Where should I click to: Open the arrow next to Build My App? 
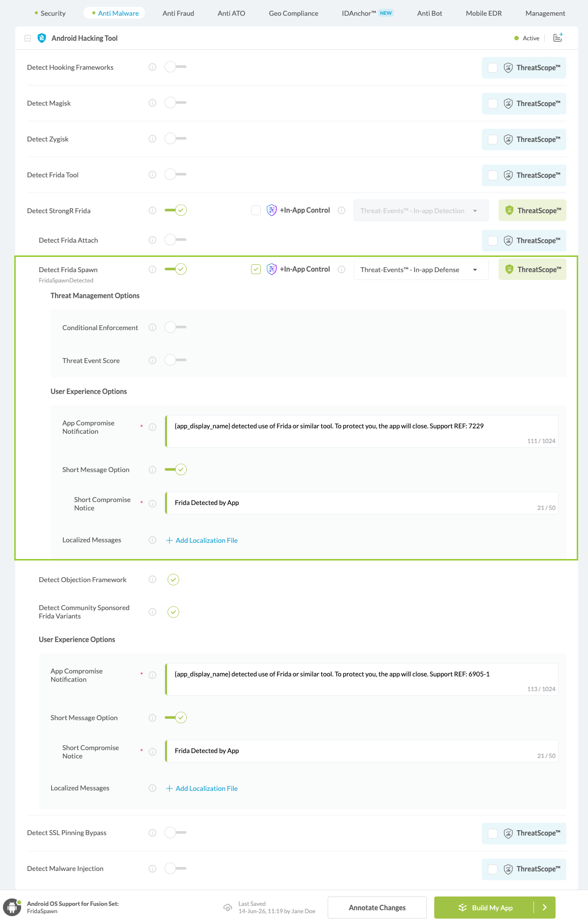[x=545, y=907]
